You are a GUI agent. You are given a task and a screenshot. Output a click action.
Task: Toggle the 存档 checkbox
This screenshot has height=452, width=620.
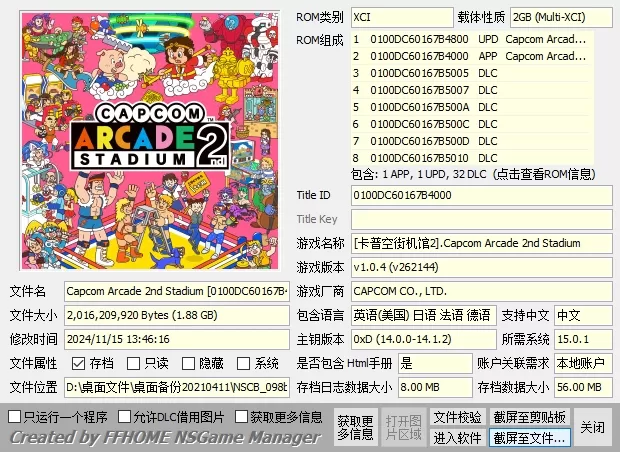pos(77,364)
